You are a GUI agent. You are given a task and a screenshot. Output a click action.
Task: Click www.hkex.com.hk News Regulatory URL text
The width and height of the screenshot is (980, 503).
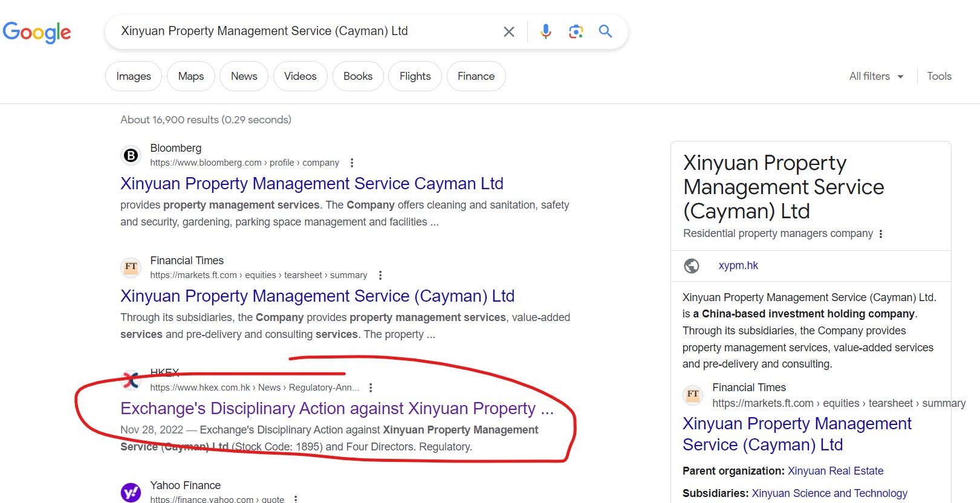pos(255,388)
